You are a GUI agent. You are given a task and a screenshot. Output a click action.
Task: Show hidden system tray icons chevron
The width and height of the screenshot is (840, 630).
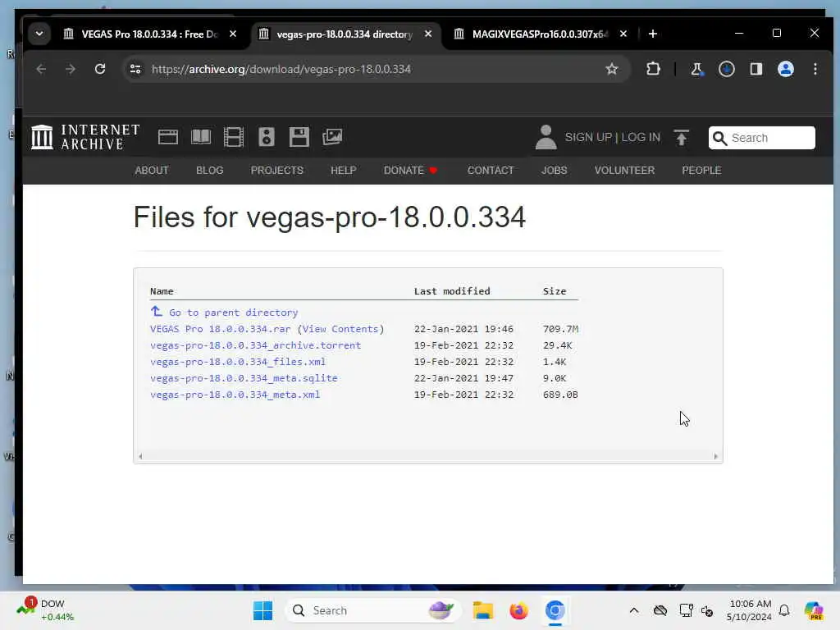[634, 610]
